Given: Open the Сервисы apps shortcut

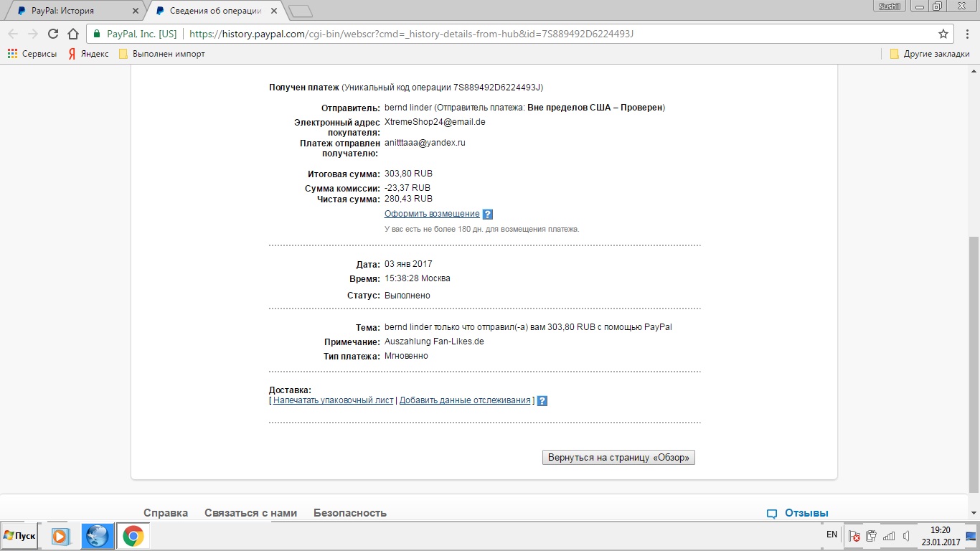Looking at the screenshot, I should [x=32, y=54].
